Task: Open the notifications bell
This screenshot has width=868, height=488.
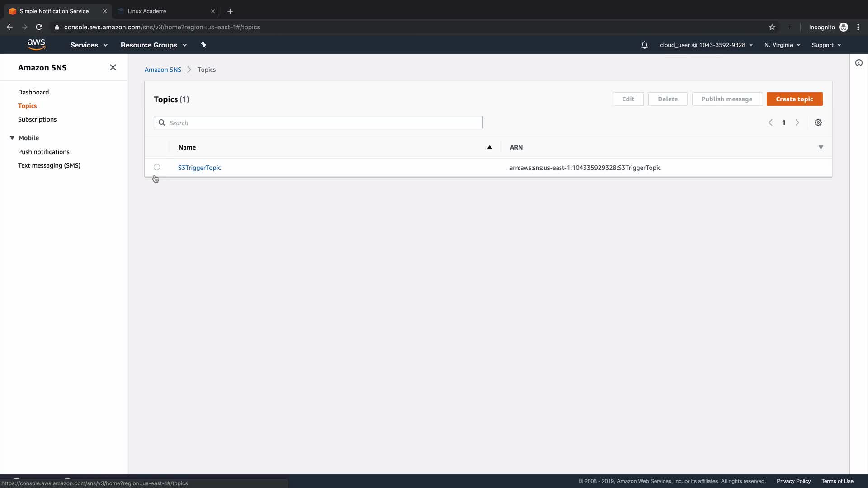Action: [644, 45]
